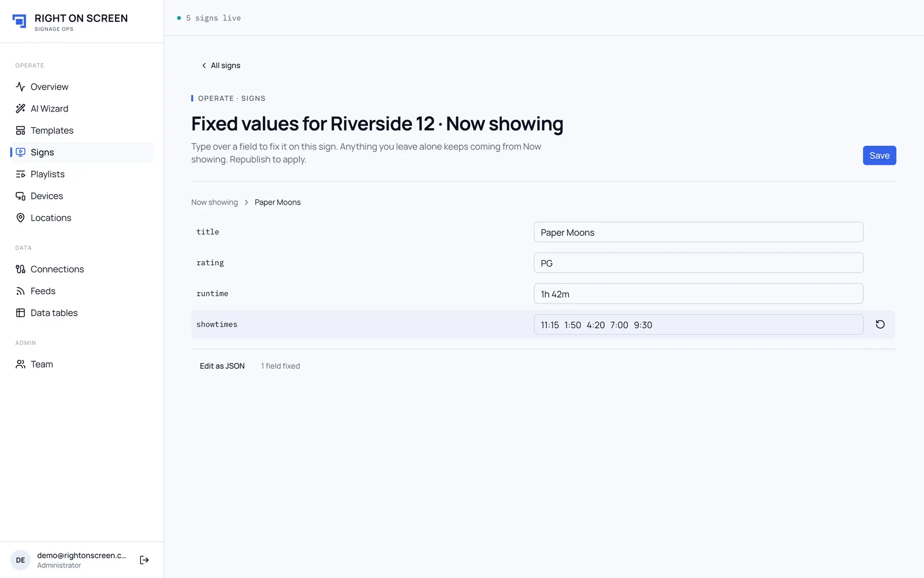Click the 1 field fixed text
Screen dimensions: 924x578
tap(280, 366)
